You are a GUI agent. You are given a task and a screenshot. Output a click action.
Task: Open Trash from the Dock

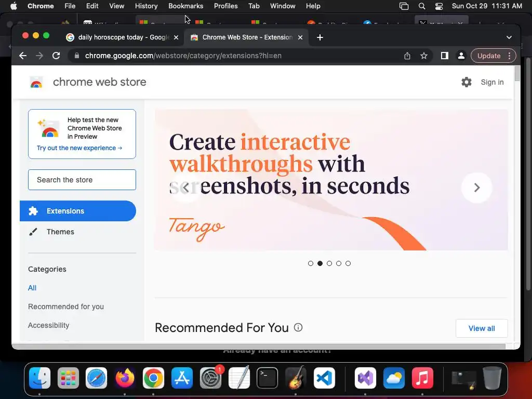493,378
